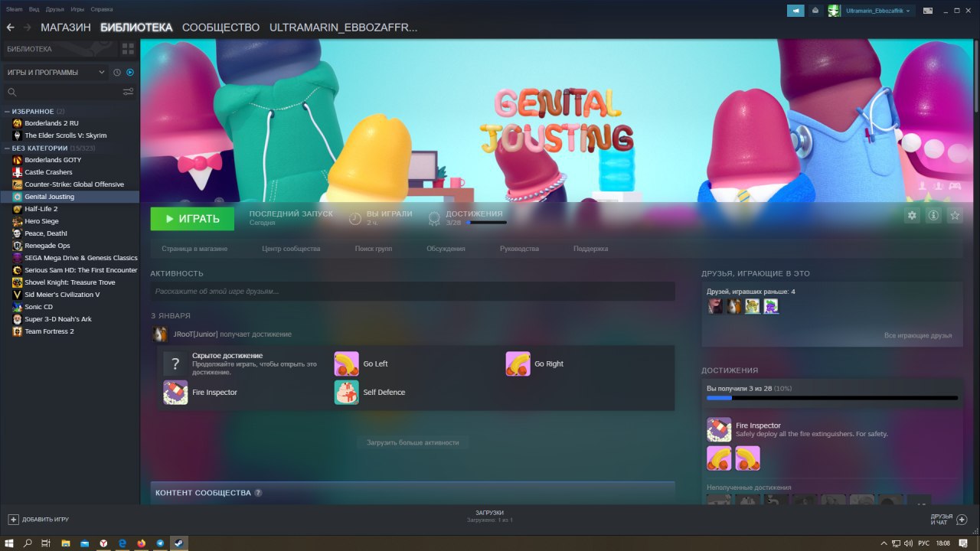Viewport: 980px width, 551px height.
Task: Show game info circle icon
Action: click(x=933, y=216)
